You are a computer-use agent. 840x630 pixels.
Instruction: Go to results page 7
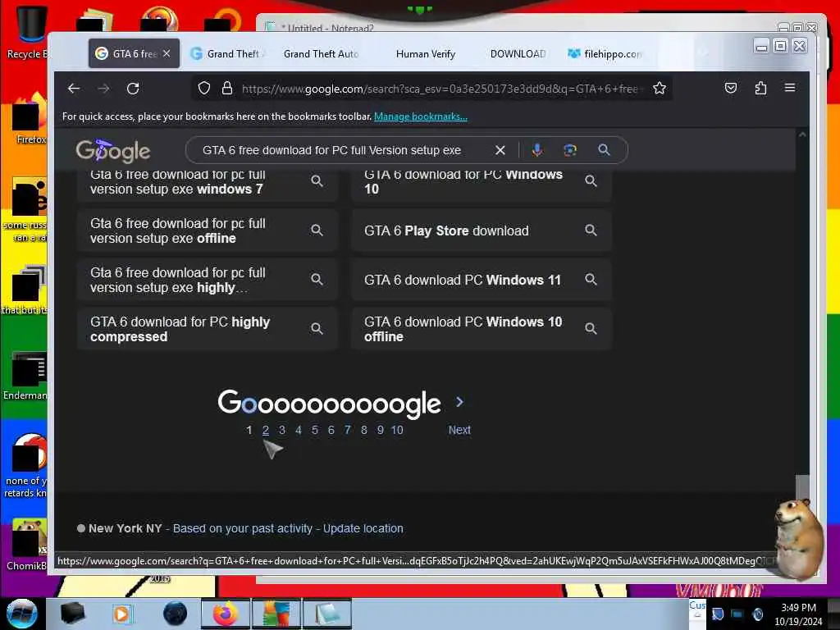point(348,430)
